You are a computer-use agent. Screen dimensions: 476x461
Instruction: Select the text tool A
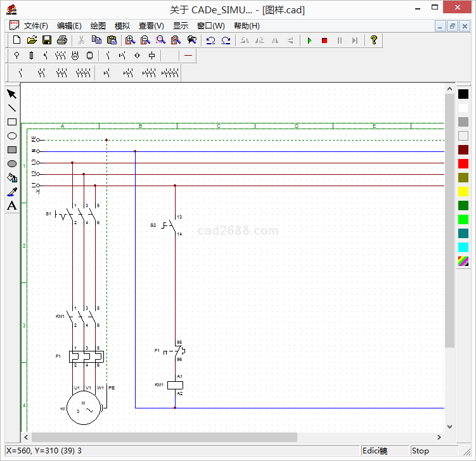coord(11,206)
